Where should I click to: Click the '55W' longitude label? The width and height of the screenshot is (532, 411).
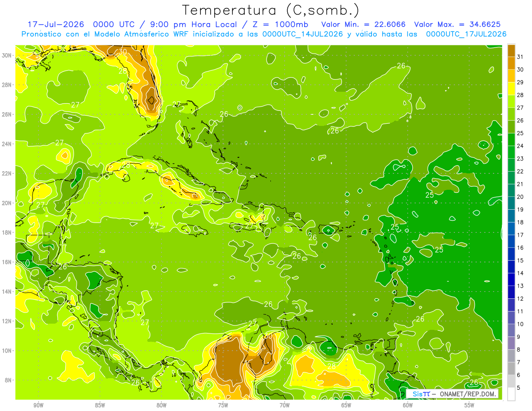[x=469, y=405]
